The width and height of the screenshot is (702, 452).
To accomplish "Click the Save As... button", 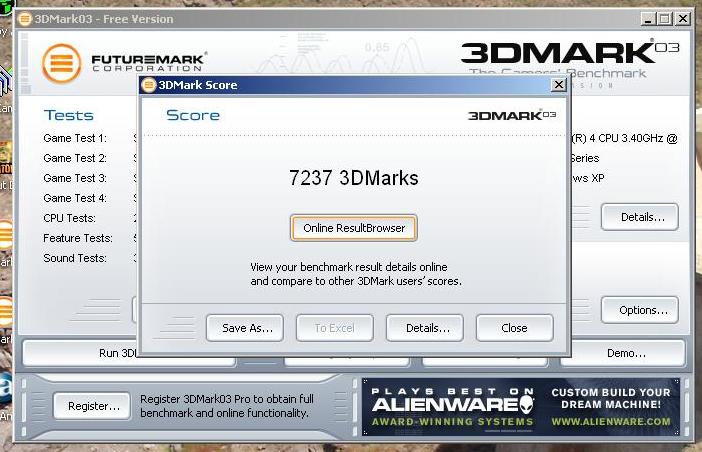I will [245, 328].
